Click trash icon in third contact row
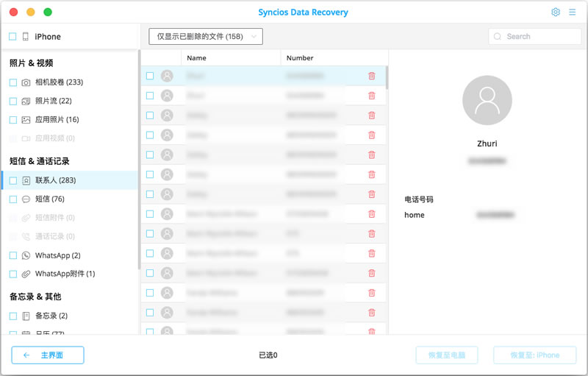The height and width of the screenshot is (376, 588). (x=372, y=116)
